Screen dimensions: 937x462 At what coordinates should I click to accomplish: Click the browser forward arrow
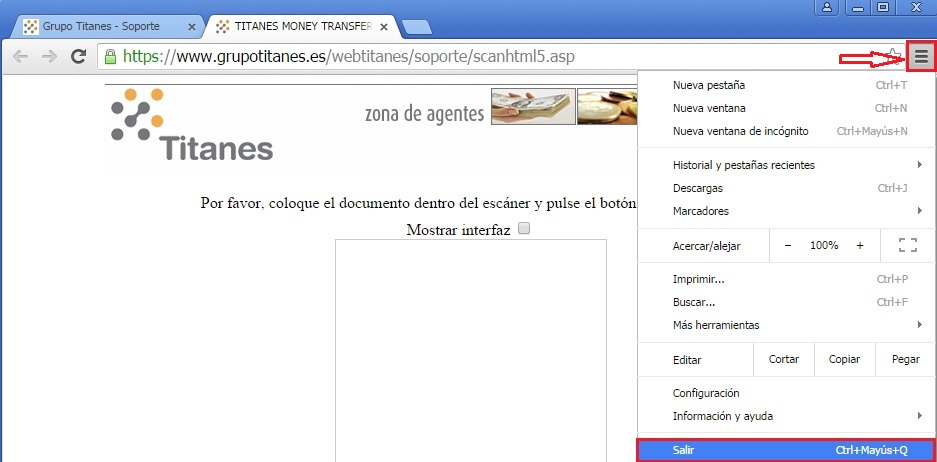pos(49,57)
